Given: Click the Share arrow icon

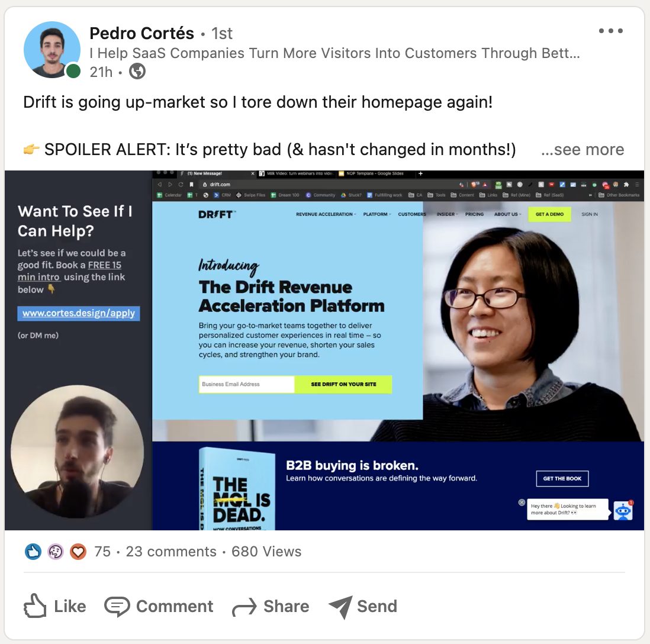Looking at the screenshot, I should click(x=244, y=607).
